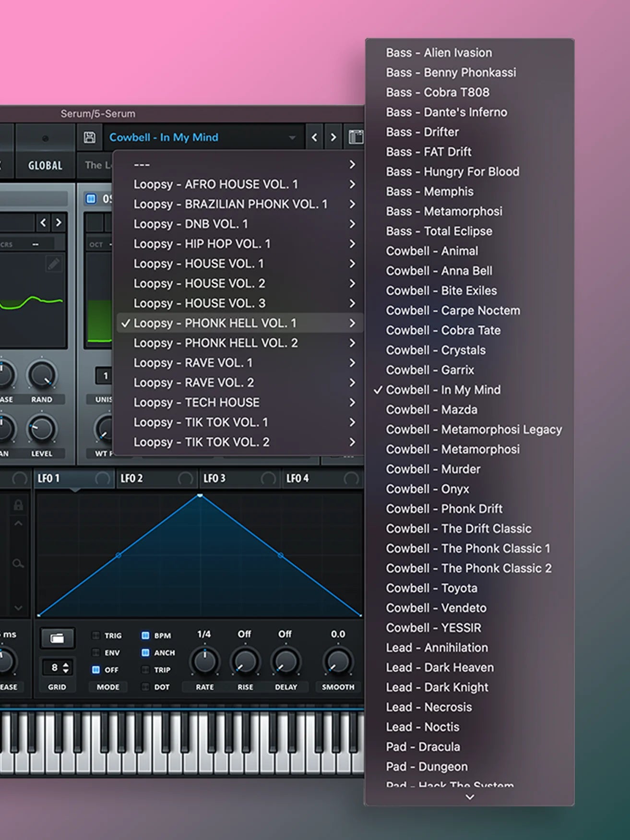
Task: Click the LFO SMOOTH knob
Action: (x=338, y=661)
